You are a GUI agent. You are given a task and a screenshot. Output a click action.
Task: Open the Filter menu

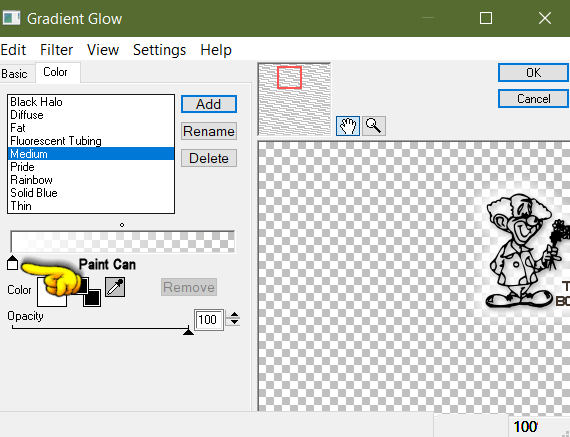[x=56, y=50]
